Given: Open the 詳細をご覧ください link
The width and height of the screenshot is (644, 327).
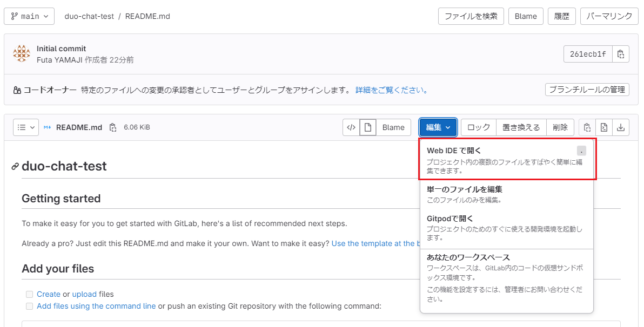Looking at the screenshot, I should tap(391, 90).
